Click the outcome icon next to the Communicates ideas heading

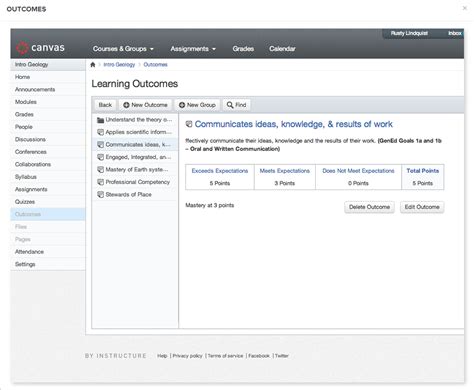point(189,124)
